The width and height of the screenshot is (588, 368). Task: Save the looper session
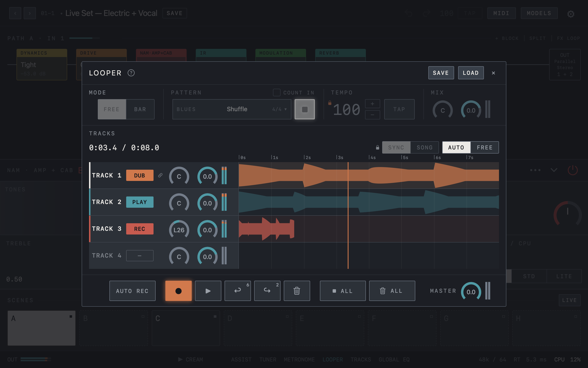coord(441,73)
